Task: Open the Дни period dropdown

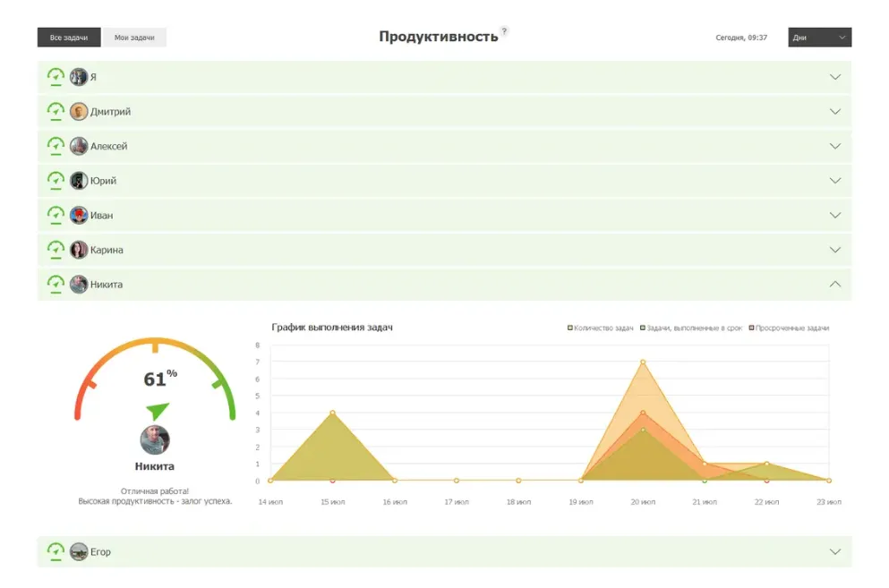Action: tap(819, 38)
